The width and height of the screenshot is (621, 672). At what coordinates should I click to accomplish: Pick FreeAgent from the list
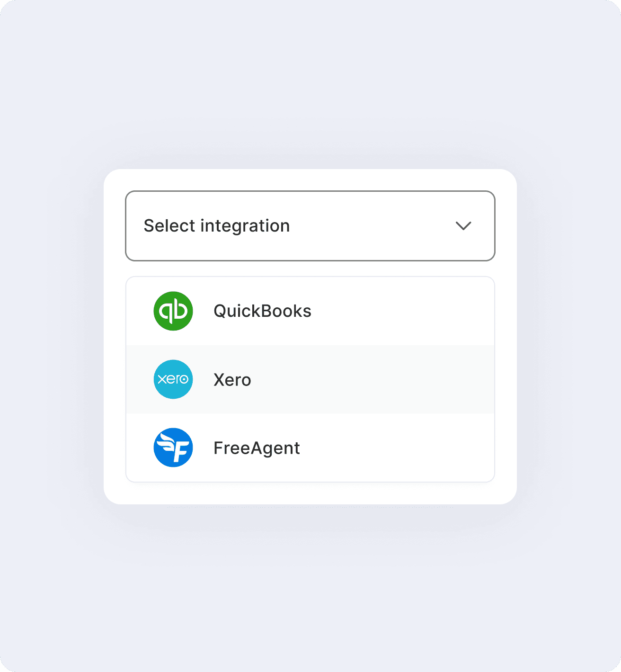point(310,448)
